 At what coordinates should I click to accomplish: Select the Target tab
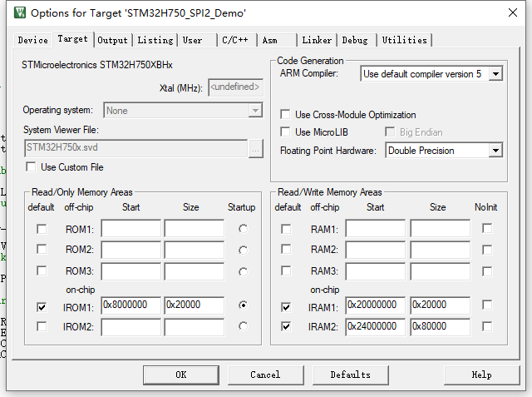point(72,39)
